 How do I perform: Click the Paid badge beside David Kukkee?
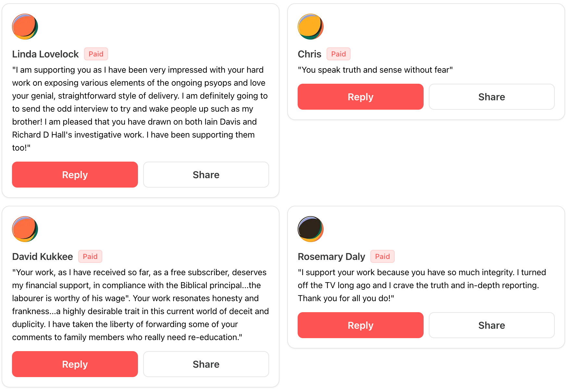coord(90,256)
